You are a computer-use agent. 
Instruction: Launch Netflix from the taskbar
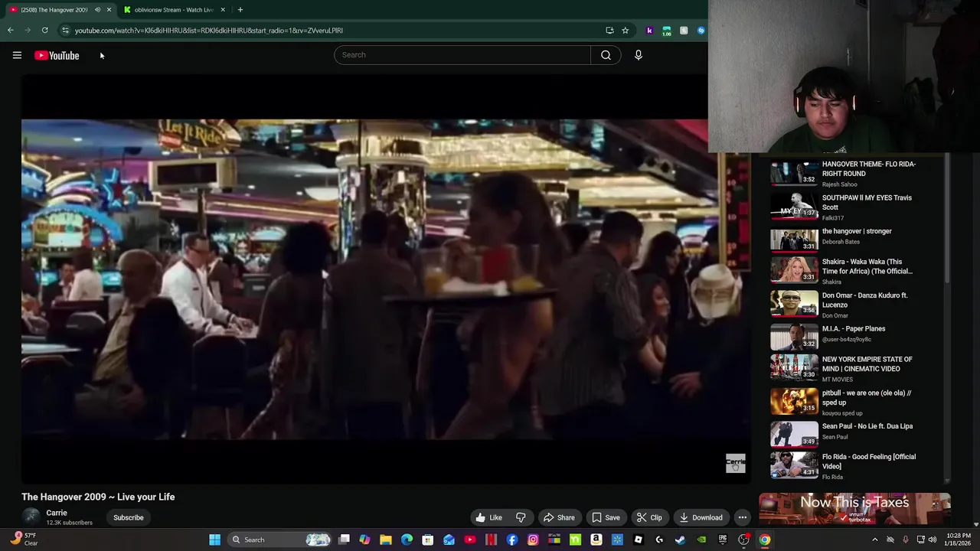(x=491, y=540)
